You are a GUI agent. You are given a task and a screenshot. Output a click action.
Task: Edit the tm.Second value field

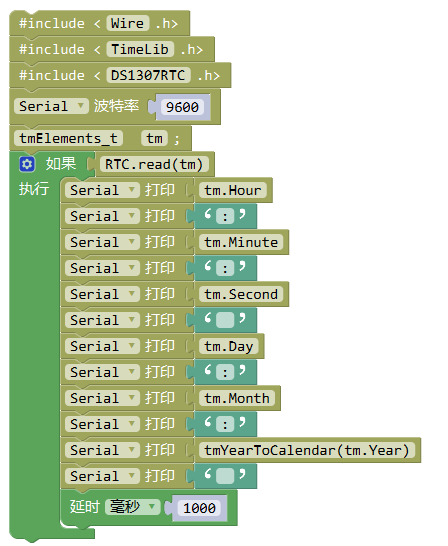241,294
